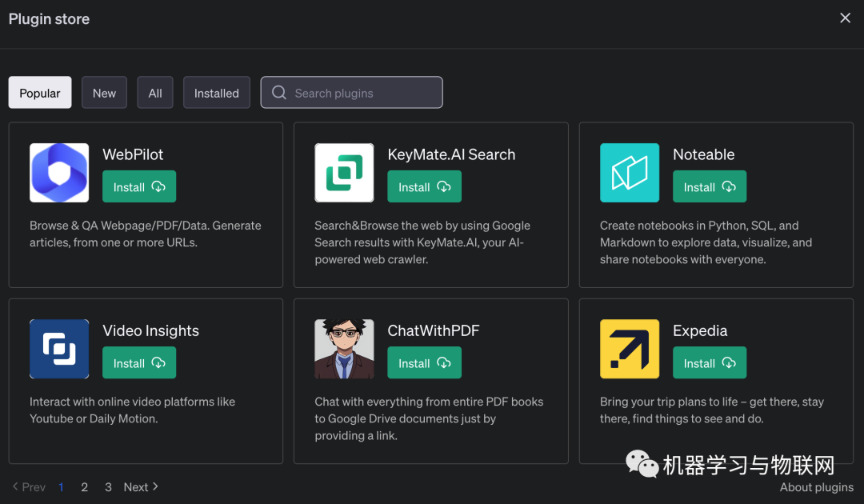The width and height of the screenshot is (864, 504).
Task: Install the Video Insights plugin
Action: [x=139, y=363]
